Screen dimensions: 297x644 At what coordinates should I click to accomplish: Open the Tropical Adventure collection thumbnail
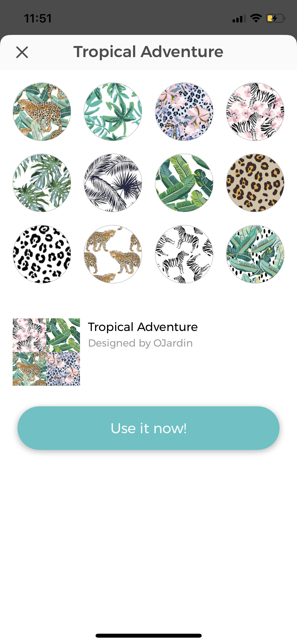tap(46, 352)
